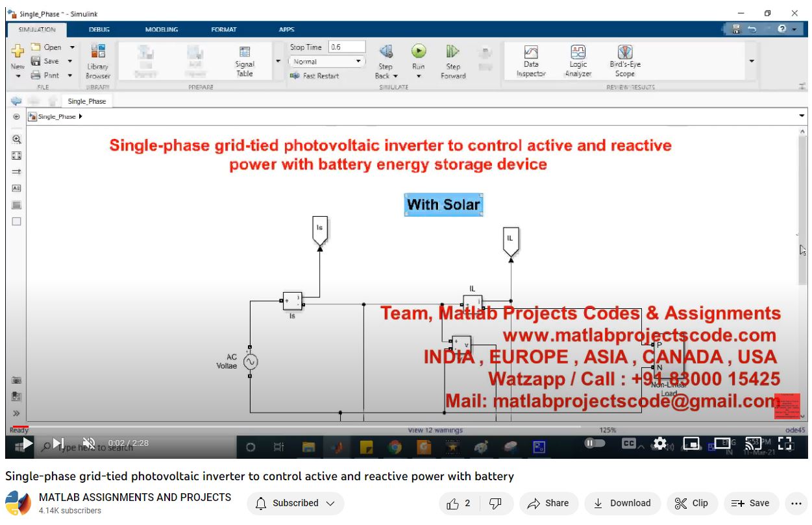Click the New model icon
Viewport: 812px width, 525px height.
(18, 51)
